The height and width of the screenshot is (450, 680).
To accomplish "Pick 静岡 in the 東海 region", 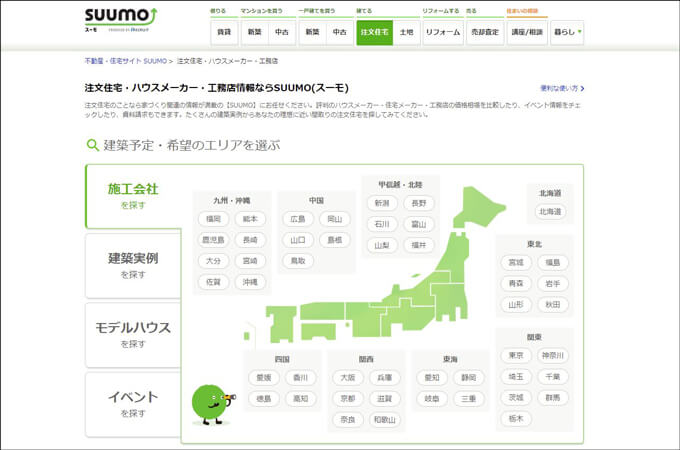I will pos(468,378).
